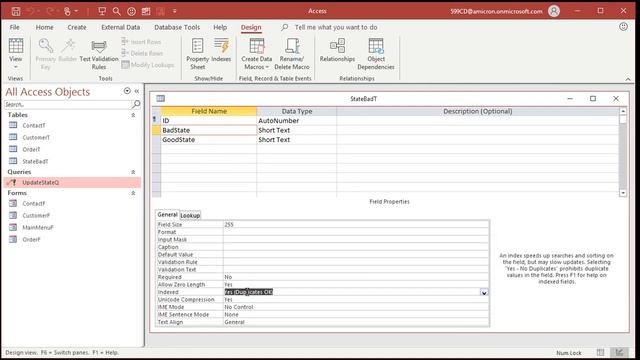Open the CustomerT table
Screen dimensions: 640x360
(36, 137)
